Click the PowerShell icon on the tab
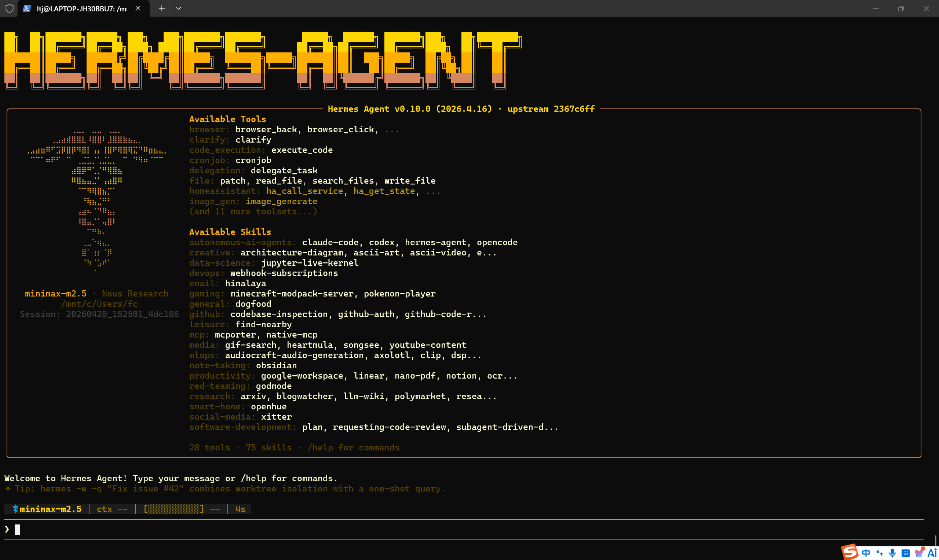Viewport: 939px width, 560px height. point(27,8)
